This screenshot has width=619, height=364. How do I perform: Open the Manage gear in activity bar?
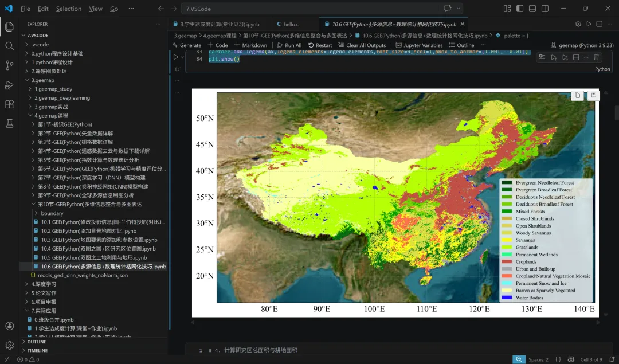click(10, 346)
